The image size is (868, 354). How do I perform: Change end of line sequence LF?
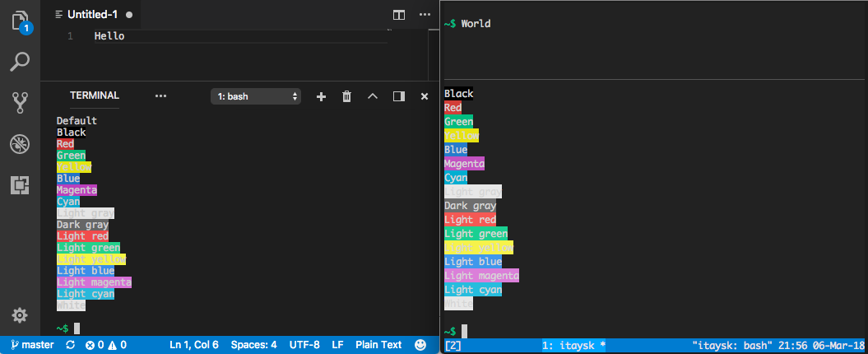337,345
